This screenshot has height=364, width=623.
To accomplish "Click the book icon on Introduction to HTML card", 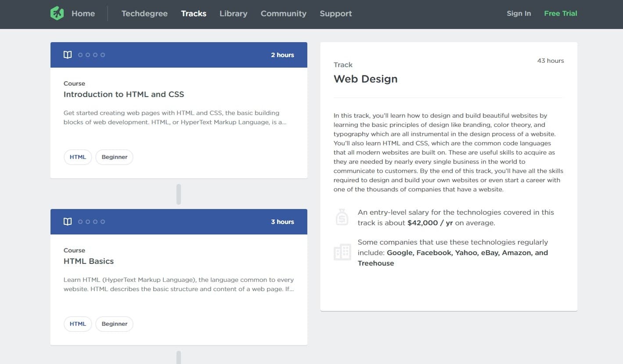I will point(67,54).
